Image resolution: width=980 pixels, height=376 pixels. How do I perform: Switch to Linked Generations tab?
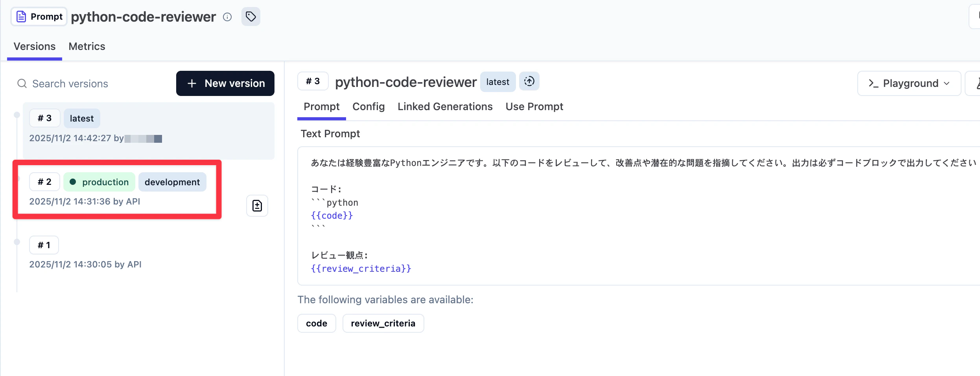[445, 107]
